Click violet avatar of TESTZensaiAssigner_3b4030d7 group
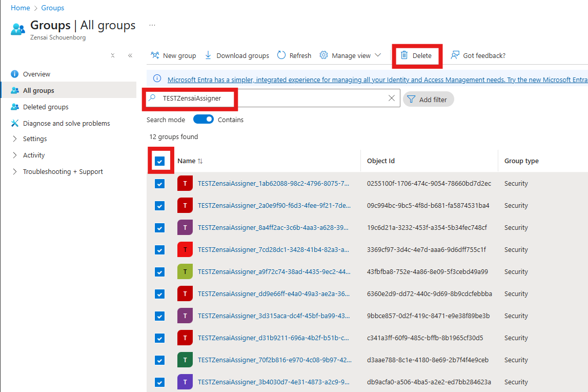The width and height of the screenshot is (588, 392). pyautogui.click(x=185, y=382)
